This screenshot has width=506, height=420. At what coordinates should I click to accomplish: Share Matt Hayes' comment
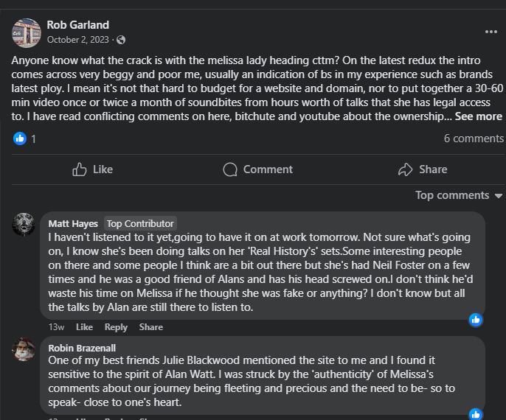point(150,327)
